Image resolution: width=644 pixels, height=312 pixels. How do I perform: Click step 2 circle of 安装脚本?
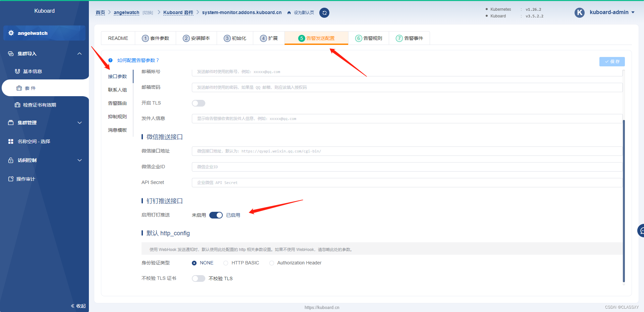[186, 38]
